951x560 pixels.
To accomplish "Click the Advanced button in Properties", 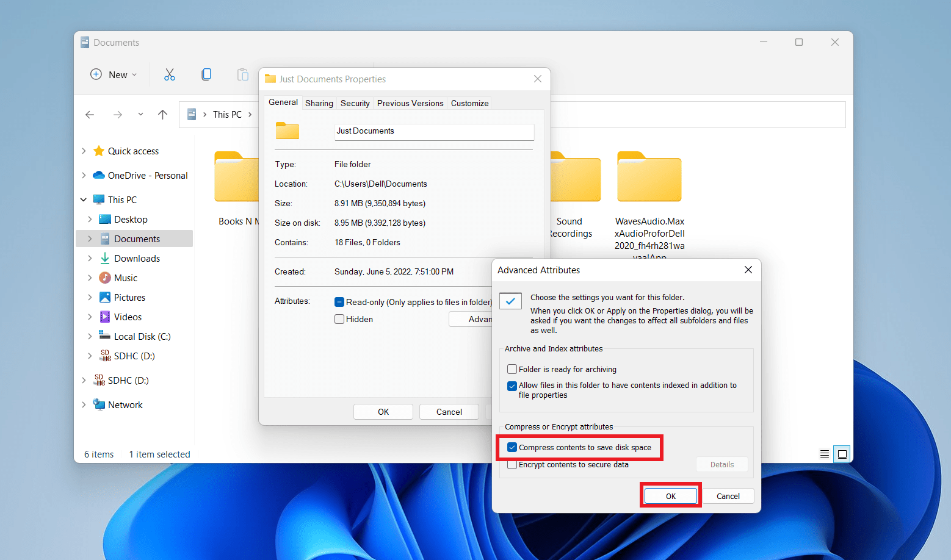I will point(471,319).
